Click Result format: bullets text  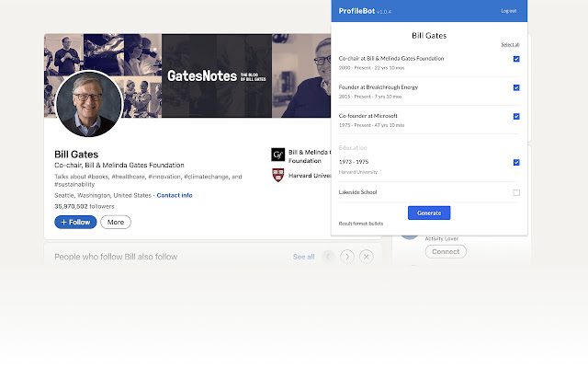click(361, 224)
